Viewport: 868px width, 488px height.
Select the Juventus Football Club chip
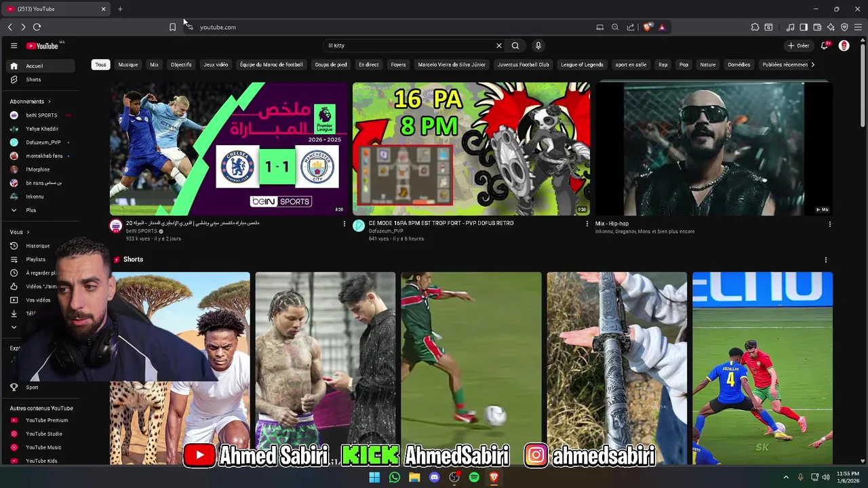pyautogui.click(x=523, y=64)
